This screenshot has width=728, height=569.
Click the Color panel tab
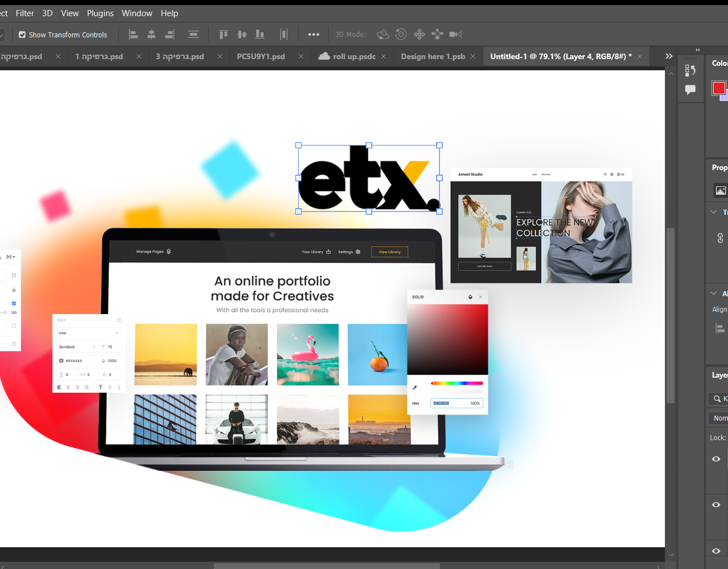coord(720,64)
